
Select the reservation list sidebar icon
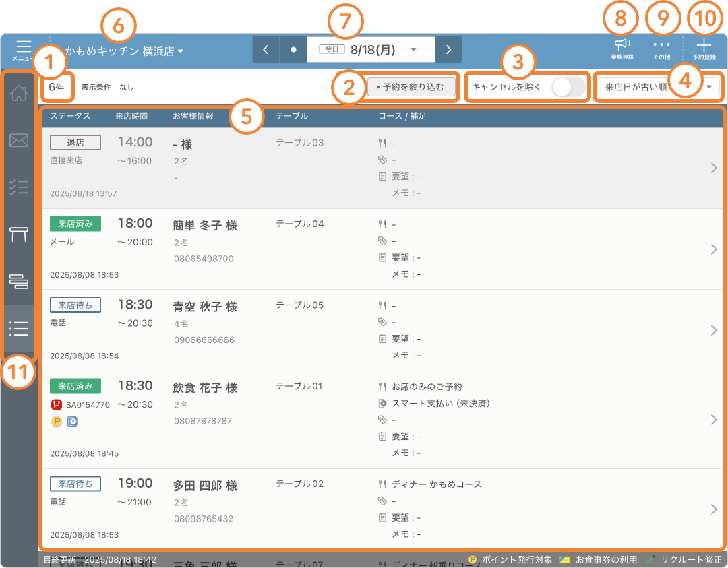(x=19, y=329)
